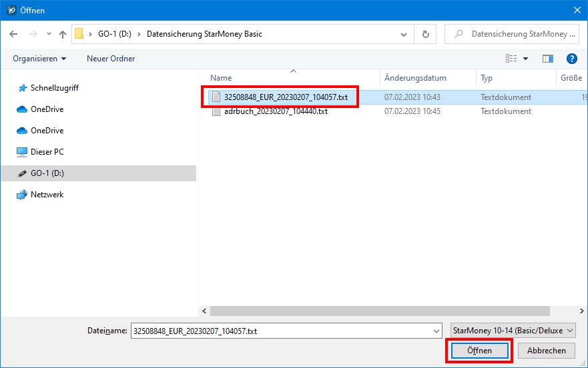Sort files by Änderungsdatum column header
588x368 pixels.
click(x=415, y=78)
